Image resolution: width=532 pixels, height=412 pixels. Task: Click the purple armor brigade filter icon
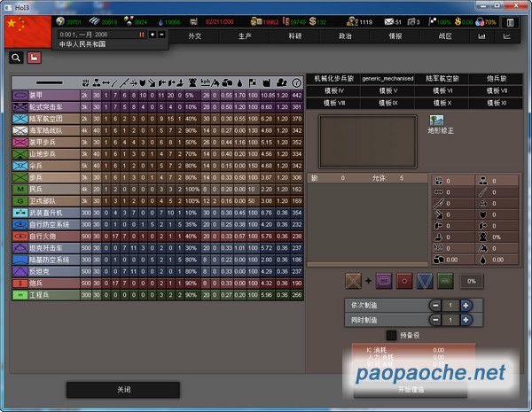click(384, 281)
